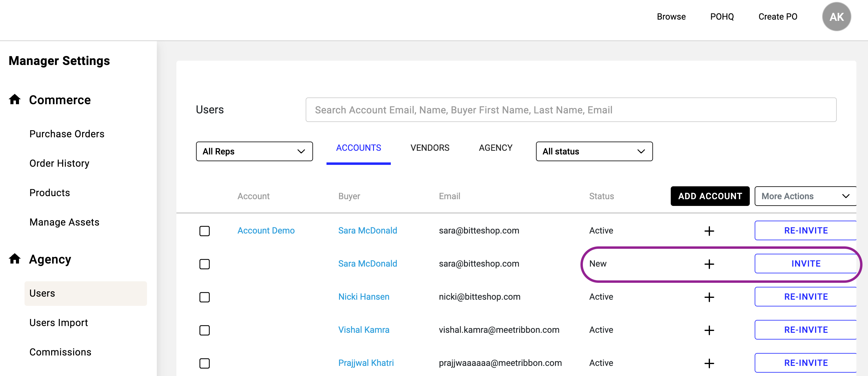The width and height of the screenshot is (868, 376).
Task: Click the plus icon on Vishal Kamra's row
Action: point(709,330)
